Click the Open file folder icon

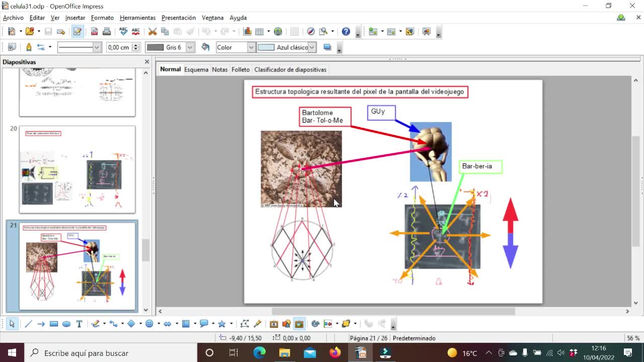(30, 31)
